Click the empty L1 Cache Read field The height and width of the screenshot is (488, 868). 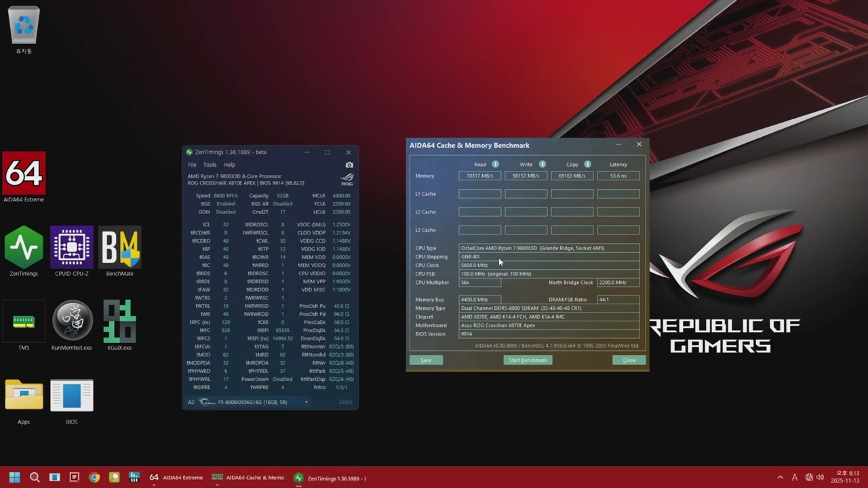pos(480,194)
